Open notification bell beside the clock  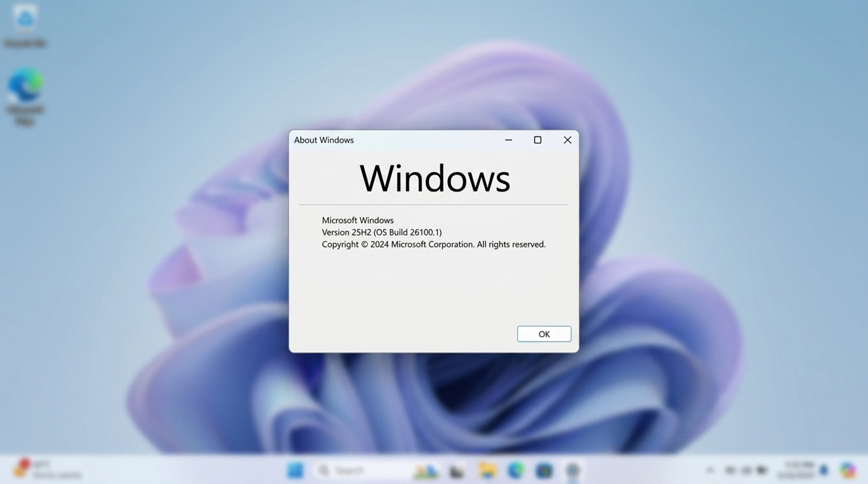(x=824, y=470)
